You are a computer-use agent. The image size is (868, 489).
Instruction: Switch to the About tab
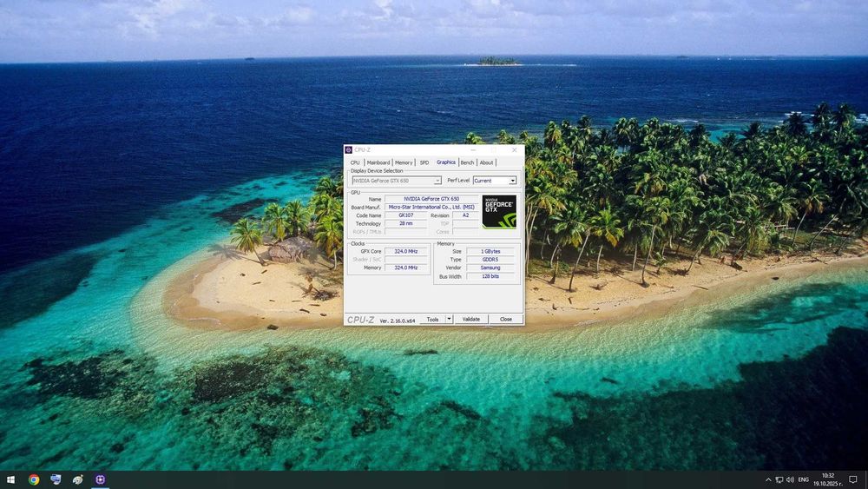[486, 162]
